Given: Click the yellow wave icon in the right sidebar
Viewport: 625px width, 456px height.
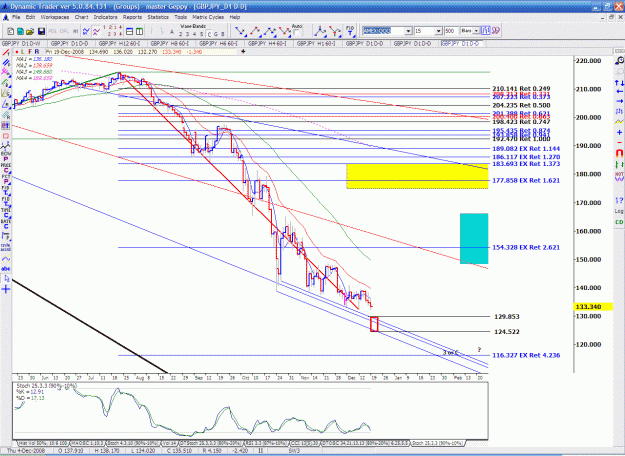Looking at the screenshot, I should click(619, 122).
